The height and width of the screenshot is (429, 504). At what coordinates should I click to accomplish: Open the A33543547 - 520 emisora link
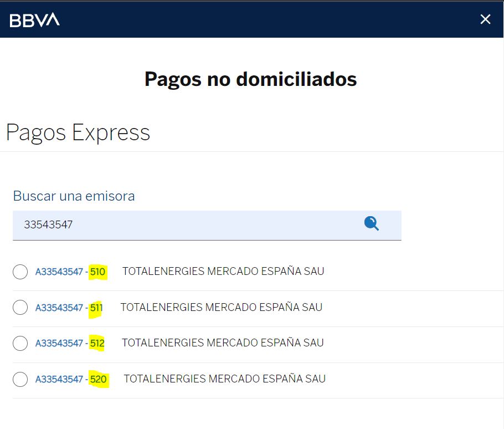[71, 380]
